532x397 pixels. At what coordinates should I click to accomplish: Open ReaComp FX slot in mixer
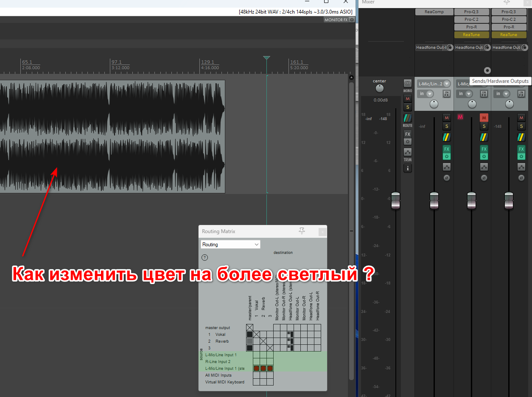click(434, 12)
